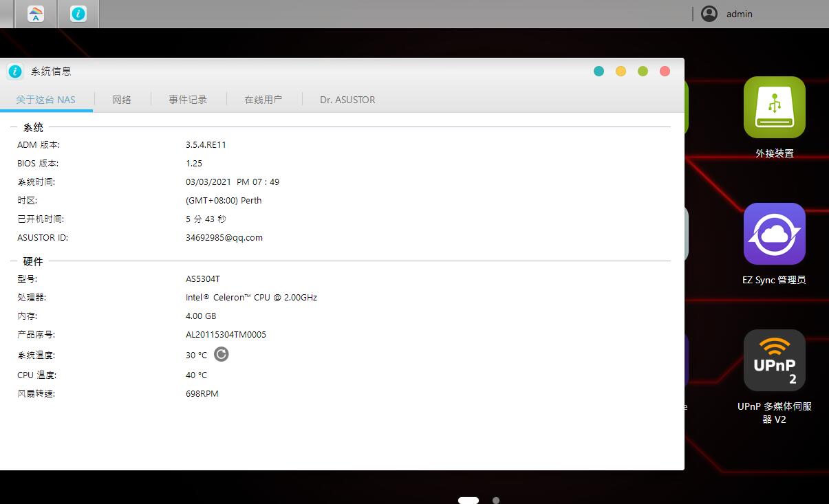Click the BIOS version value 1.25
Image resolution: width=829 pixels, height=504 pixels.
[194, 164]
